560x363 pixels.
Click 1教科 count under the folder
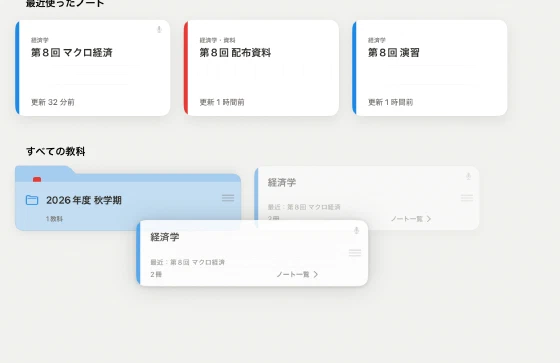(x=54, y=219)
